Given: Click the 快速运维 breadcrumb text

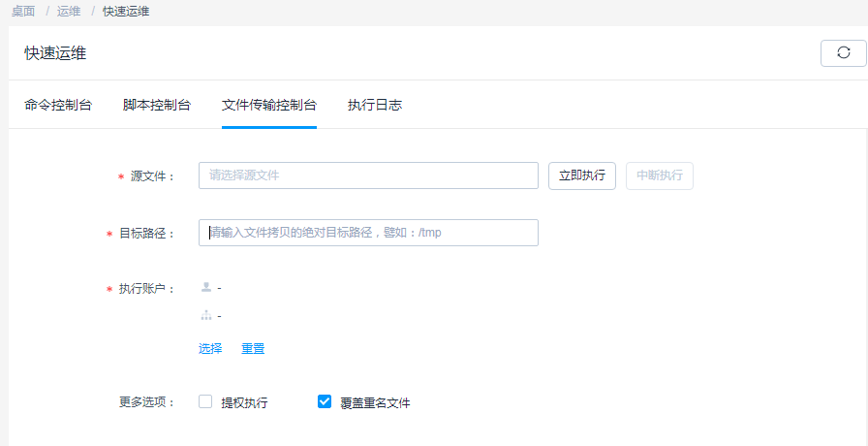Looking at the screenshot, I should pyautogui.click(x=126, y=11).
